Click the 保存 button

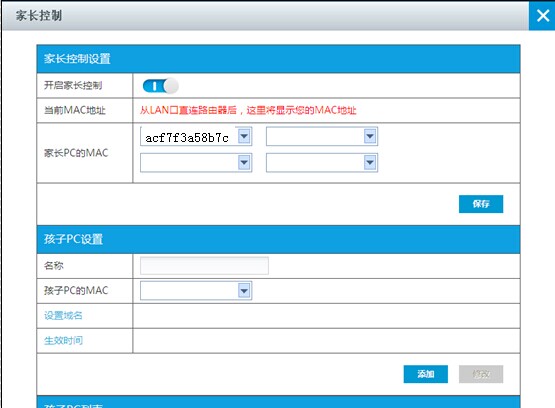coord(481,204)
